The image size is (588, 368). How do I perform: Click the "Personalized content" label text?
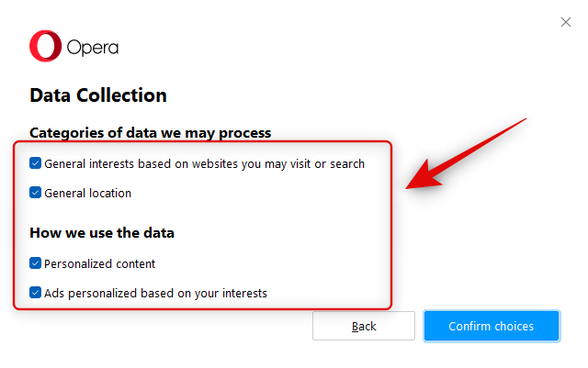pyautogui.click(x=99, y=264)
